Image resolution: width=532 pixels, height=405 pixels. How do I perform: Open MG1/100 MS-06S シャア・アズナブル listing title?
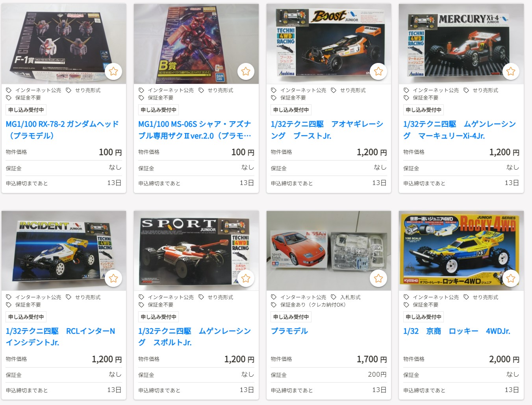(x=195, y=130)
